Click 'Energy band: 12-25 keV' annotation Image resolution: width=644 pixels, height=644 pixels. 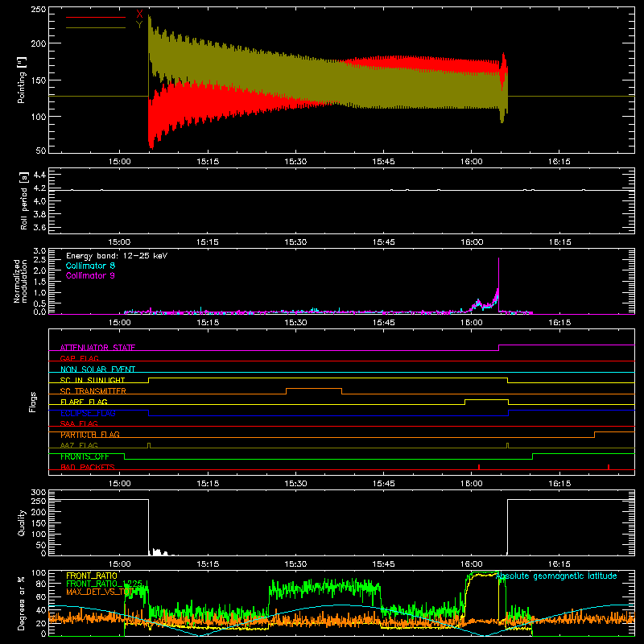[x=117, y=256]
